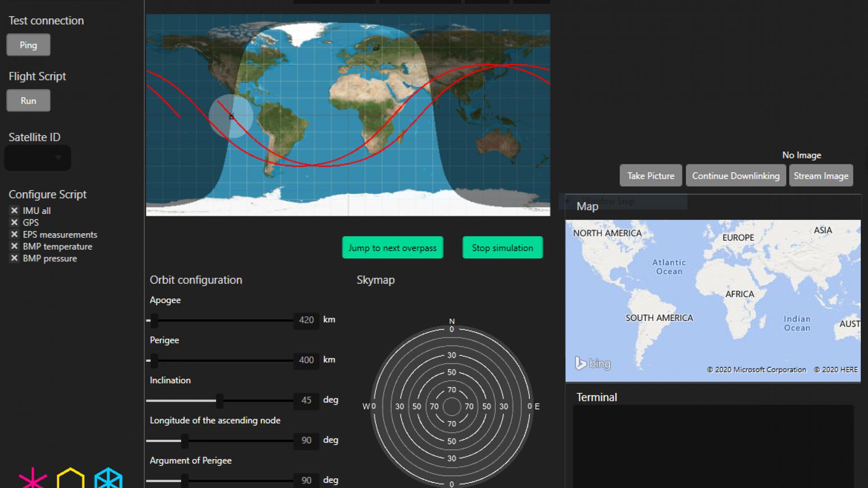Select the Skymap panel tab

tap(376, 279)
